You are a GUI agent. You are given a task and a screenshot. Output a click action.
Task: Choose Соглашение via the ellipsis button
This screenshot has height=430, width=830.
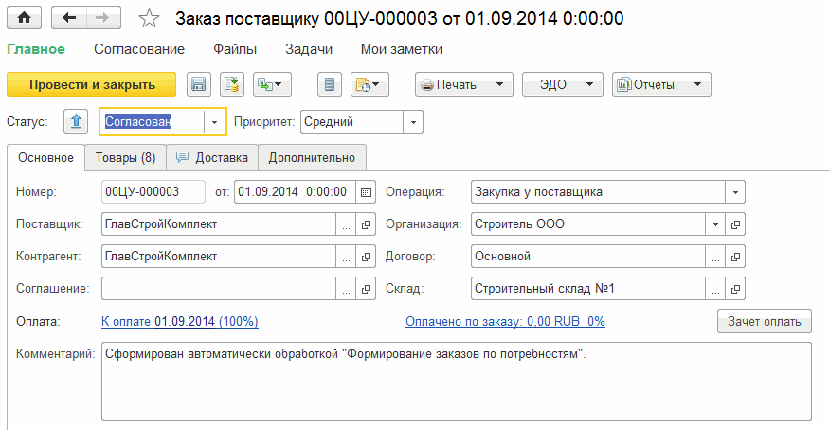346,289
